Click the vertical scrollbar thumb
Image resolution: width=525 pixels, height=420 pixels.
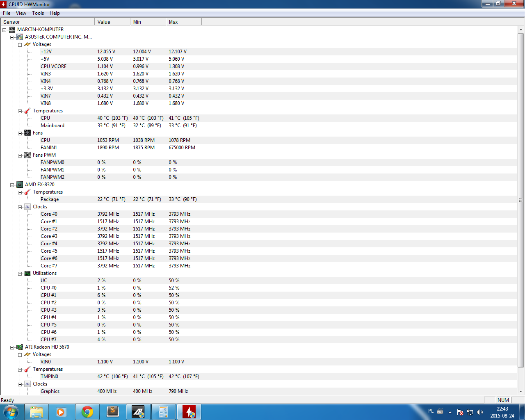pyautogui.click(x=521, y=200)
